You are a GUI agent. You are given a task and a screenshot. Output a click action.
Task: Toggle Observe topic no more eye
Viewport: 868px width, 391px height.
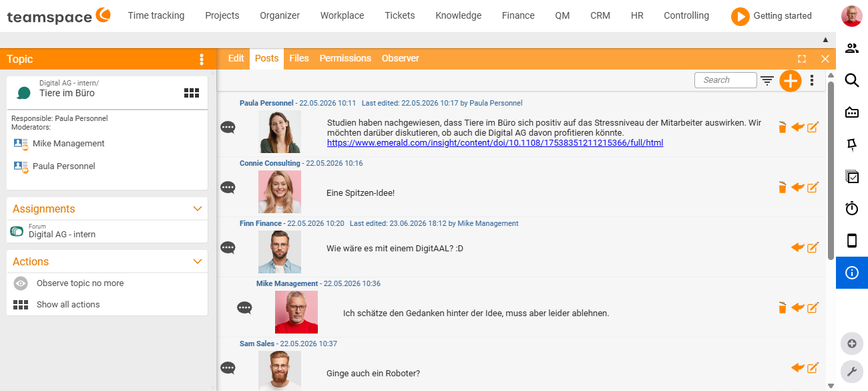point(21,283)
